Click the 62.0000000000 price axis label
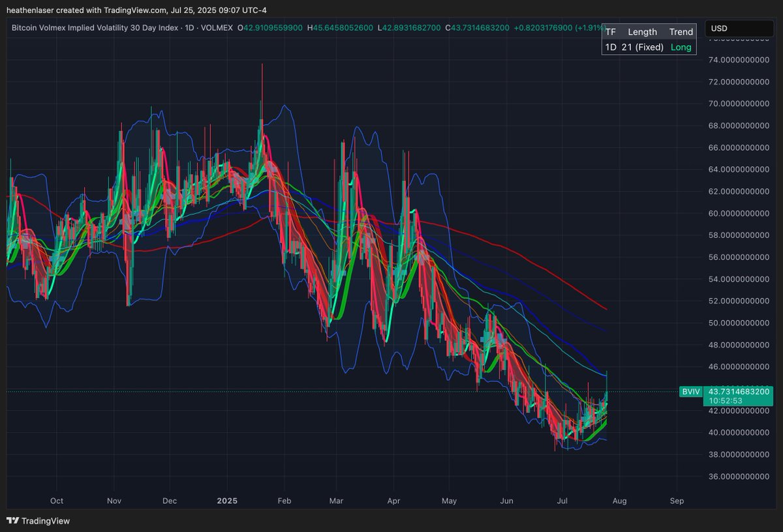 tap(739, 191)
